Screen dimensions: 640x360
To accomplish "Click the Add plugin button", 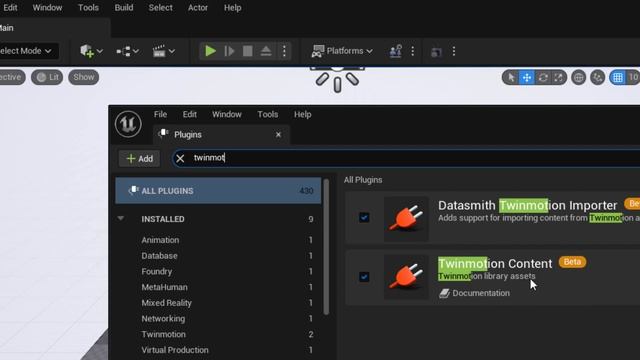I will tap(140, 158).
